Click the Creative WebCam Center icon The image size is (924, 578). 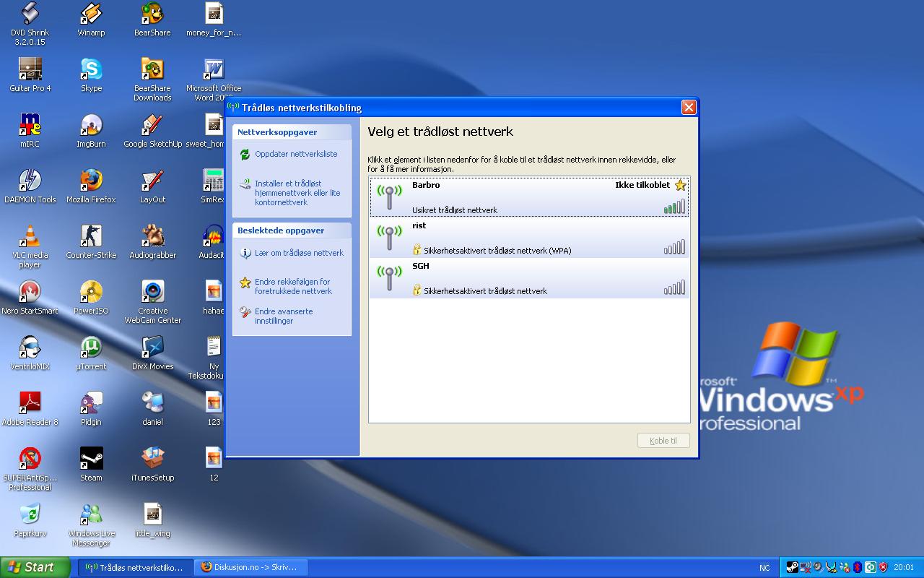pos(152,302)
